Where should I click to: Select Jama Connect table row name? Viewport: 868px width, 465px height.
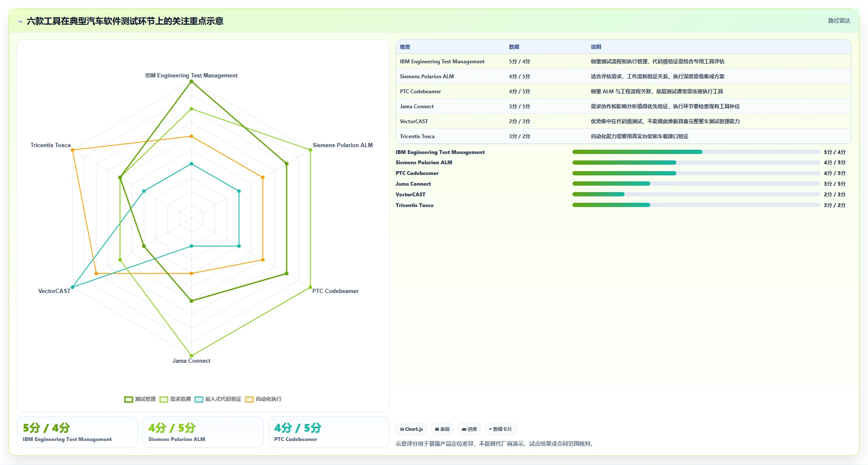[x=417, y=107]
